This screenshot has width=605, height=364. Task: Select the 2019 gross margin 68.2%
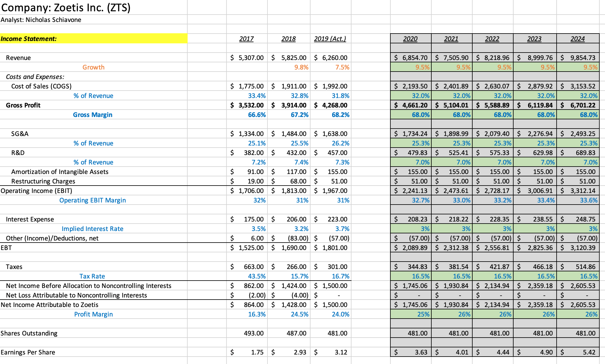340,115
